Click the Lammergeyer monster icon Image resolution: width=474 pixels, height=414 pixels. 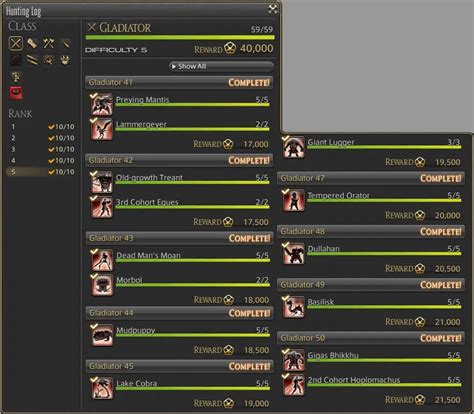tap(102, 129)
